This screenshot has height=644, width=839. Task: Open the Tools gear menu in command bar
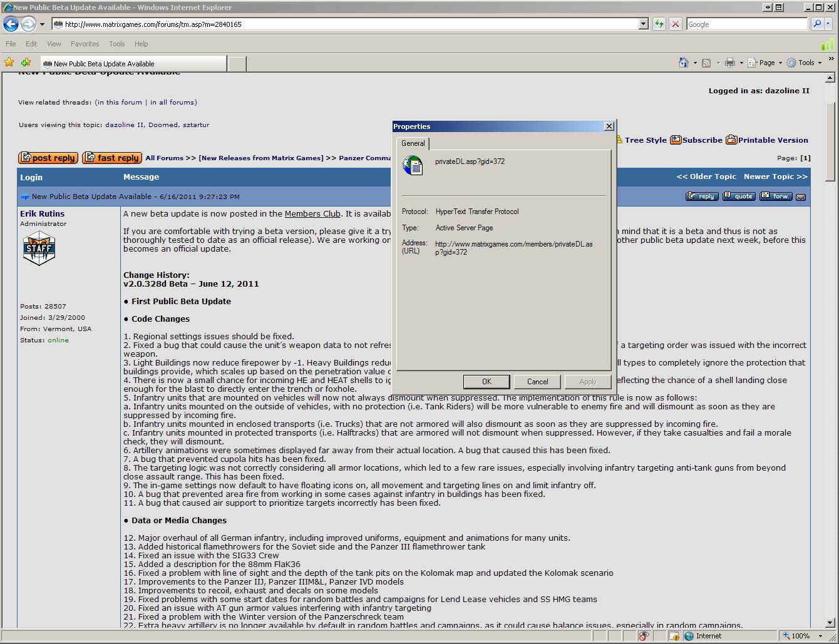click(805, 63)
